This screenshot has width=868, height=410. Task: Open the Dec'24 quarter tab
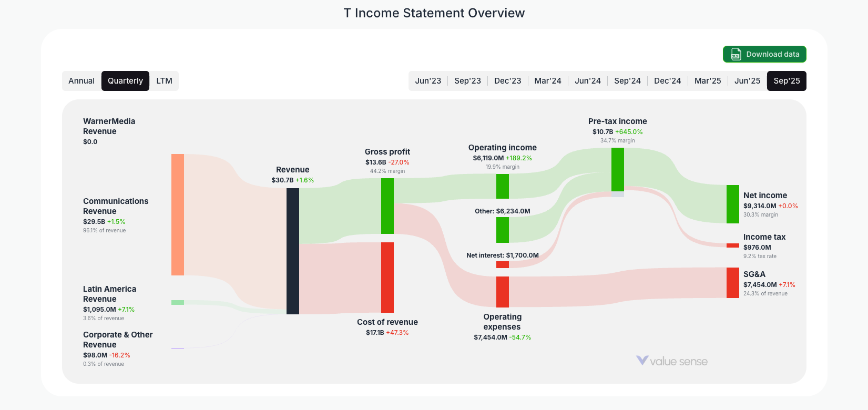pyautogui.click(x=667, y=80)
